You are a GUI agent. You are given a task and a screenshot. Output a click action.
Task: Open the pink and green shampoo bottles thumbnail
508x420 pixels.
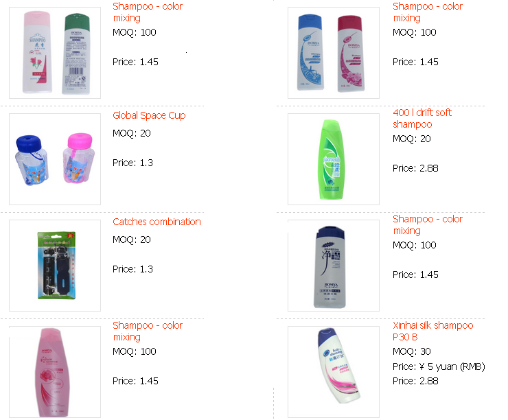tap(55, 53)
